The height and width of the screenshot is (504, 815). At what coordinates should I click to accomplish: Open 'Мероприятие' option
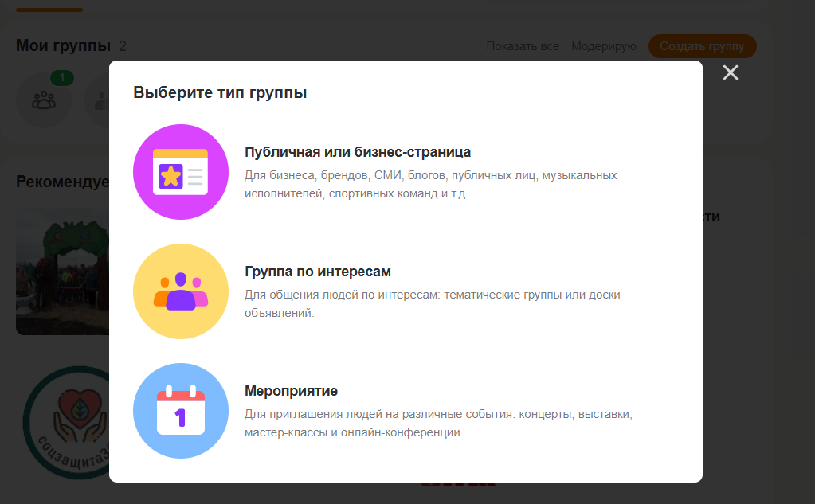[291, 391]
